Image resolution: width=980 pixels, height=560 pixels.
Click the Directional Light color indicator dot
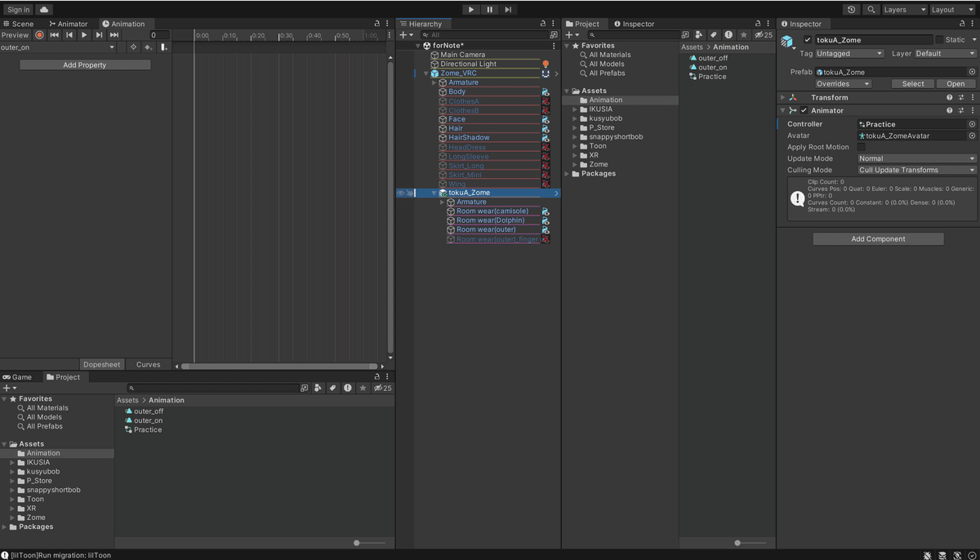pyautogui.click(x=546, y=64)
